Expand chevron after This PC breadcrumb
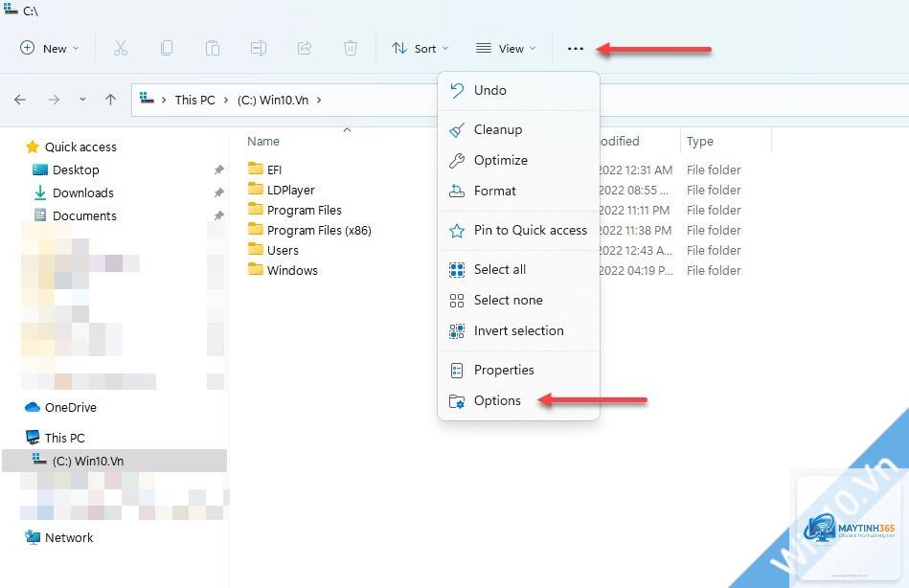Screen dimensions: 909x588 226,101
